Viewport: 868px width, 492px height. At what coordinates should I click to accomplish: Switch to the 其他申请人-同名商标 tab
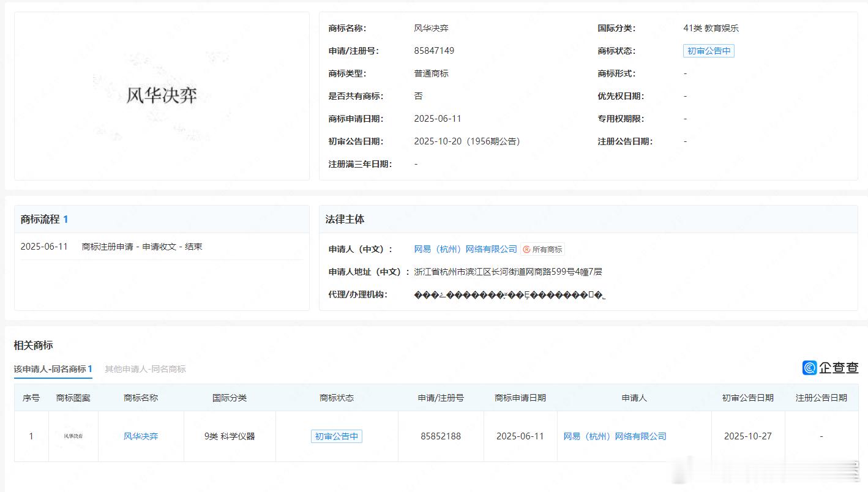click(x=145, y=369)
